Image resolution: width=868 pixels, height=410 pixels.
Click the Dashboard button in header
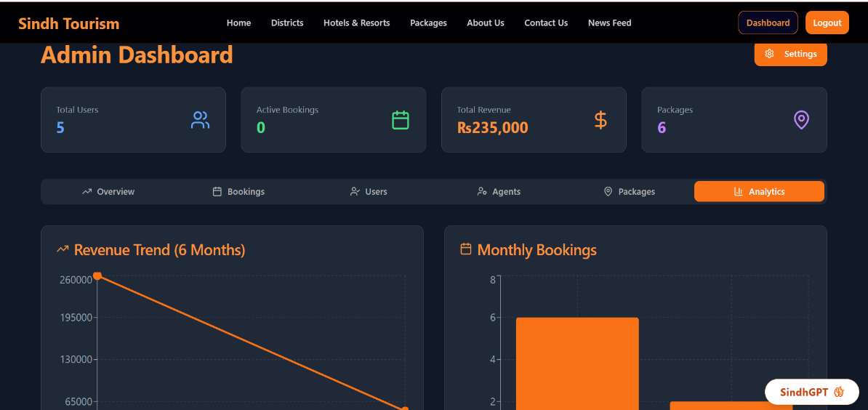768,23
